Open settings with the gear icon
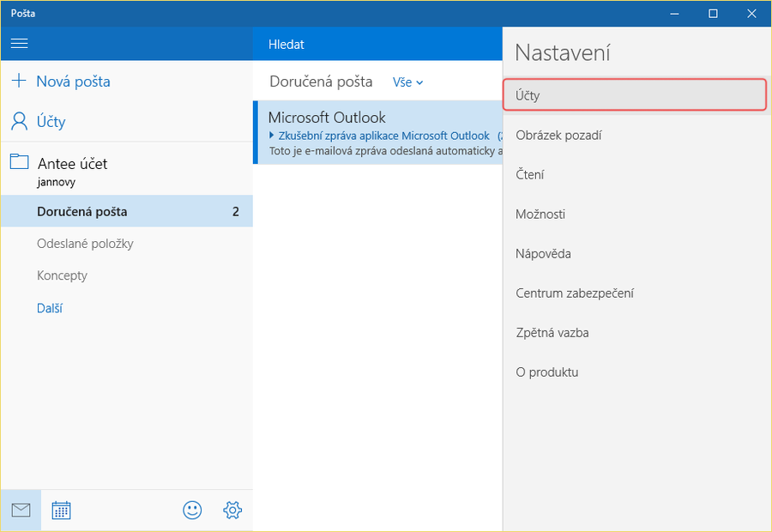Viewport: 772px width, 532px height. pos(232,511)
